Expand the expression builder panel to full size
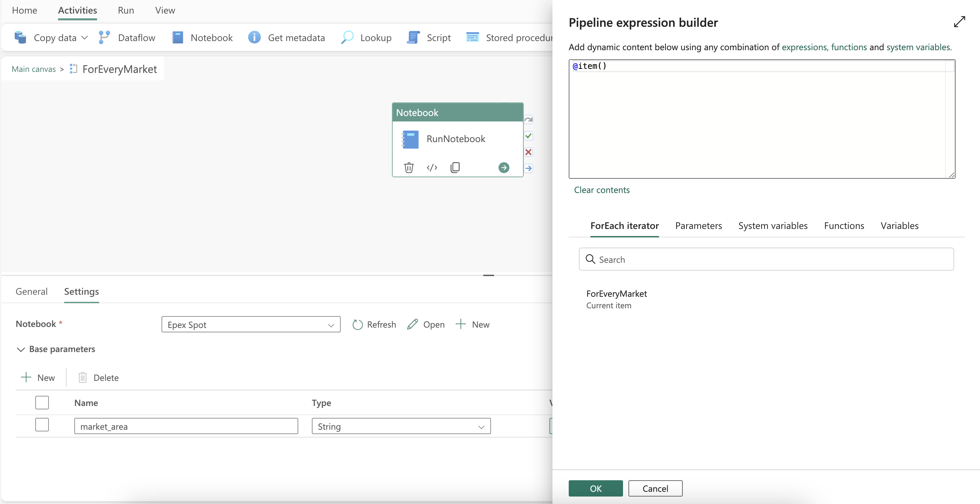Viewport: 980px width, 504px height. [959, 22]
